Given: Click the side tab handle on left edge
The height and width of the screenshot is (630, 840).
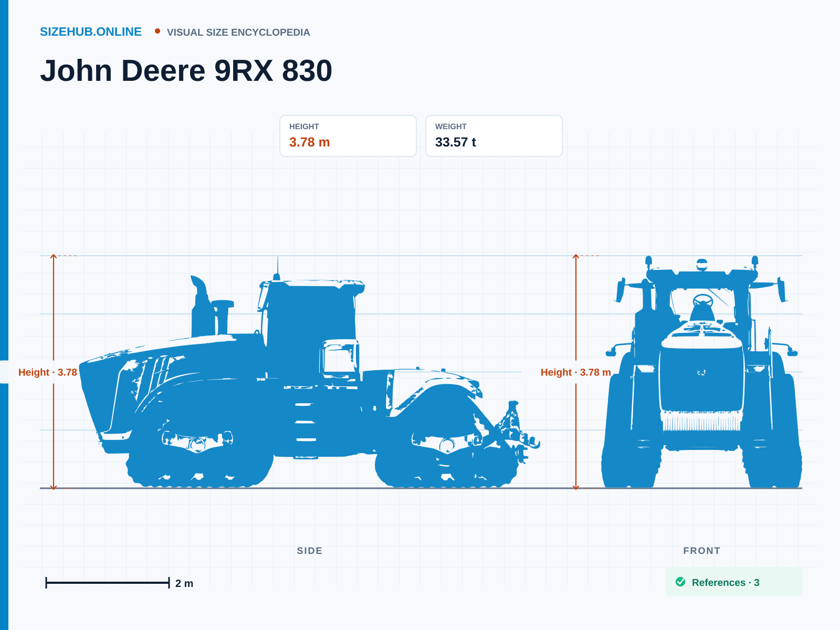Looking at the screenshot, I should click(x=4, y=372).
